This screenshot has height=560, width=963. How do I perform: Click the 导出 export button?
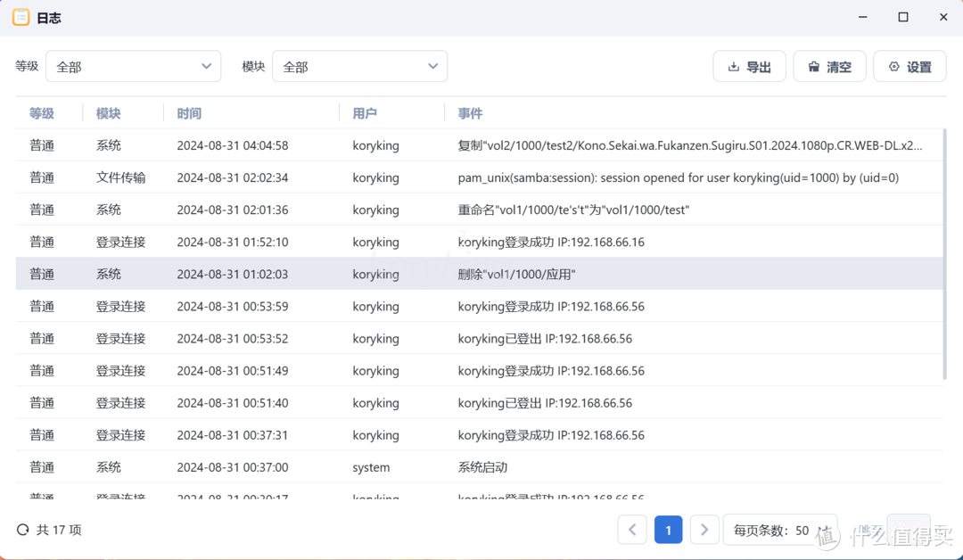point(749,65)
